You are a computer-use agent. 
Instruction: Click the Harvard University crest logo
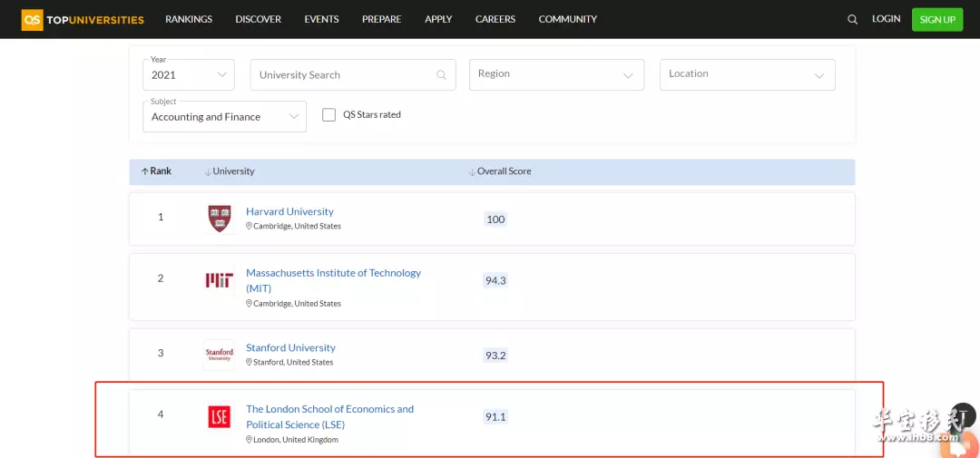(220, 219)
